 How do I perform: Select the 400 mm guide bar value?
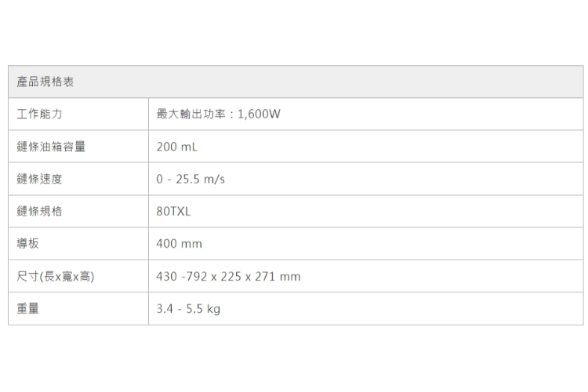click(179, 244)
